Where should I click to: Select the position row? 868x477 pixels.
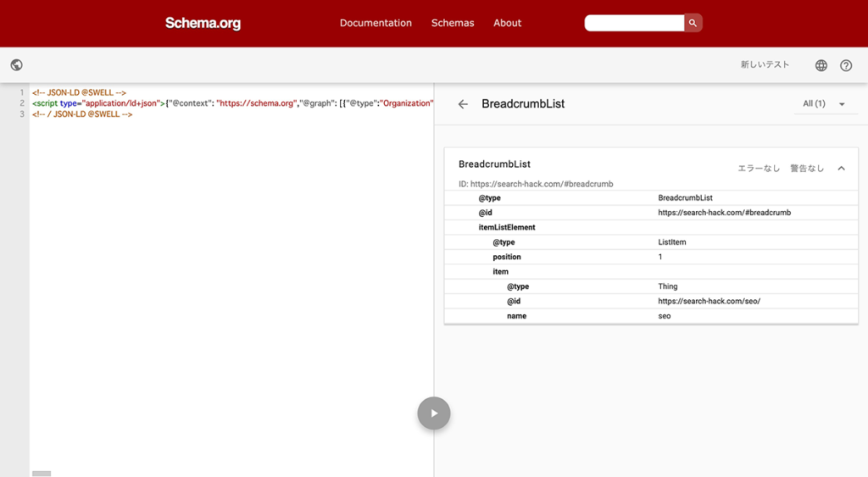651,257
